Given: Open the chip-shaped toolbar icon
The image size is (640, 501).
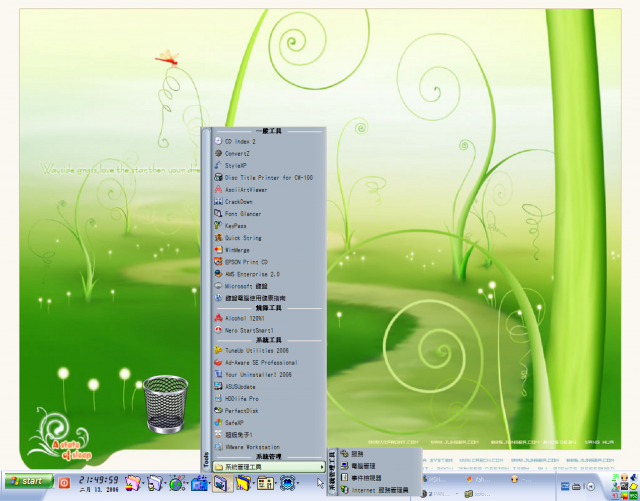Looking at the screenshot, I should coord(287,483).
